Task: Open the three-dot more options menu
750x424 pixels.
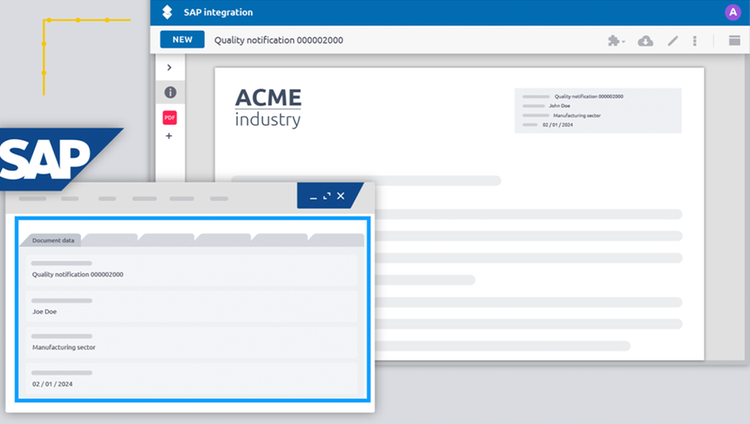Action: point(695,41)
